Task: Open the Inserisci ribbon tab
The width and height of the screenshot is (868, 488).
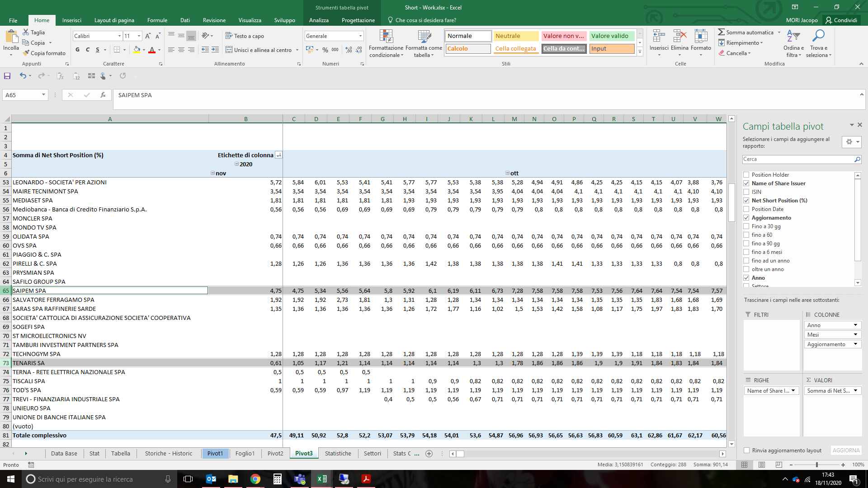Action: point(72,20)
